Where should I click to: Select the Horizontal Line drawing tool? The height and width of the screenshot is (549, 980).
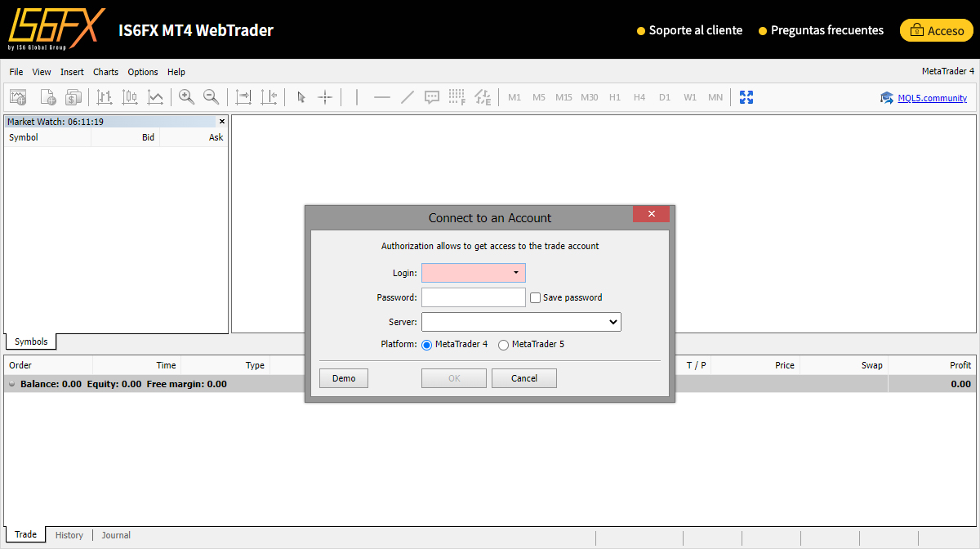point(382,97)
